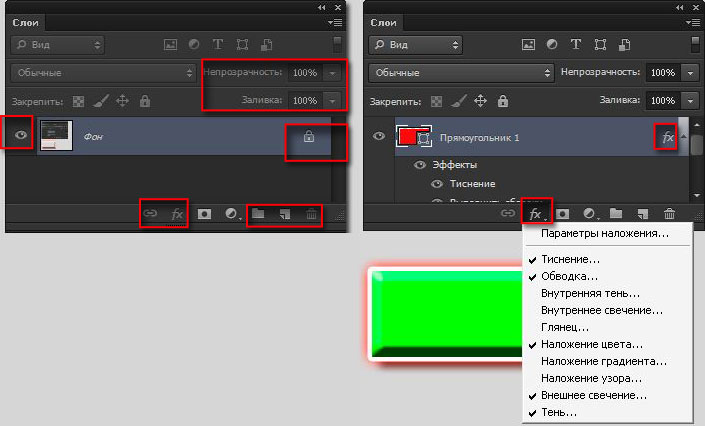Click the trash icon in the left Layers panel

click(x=311, y=213)
